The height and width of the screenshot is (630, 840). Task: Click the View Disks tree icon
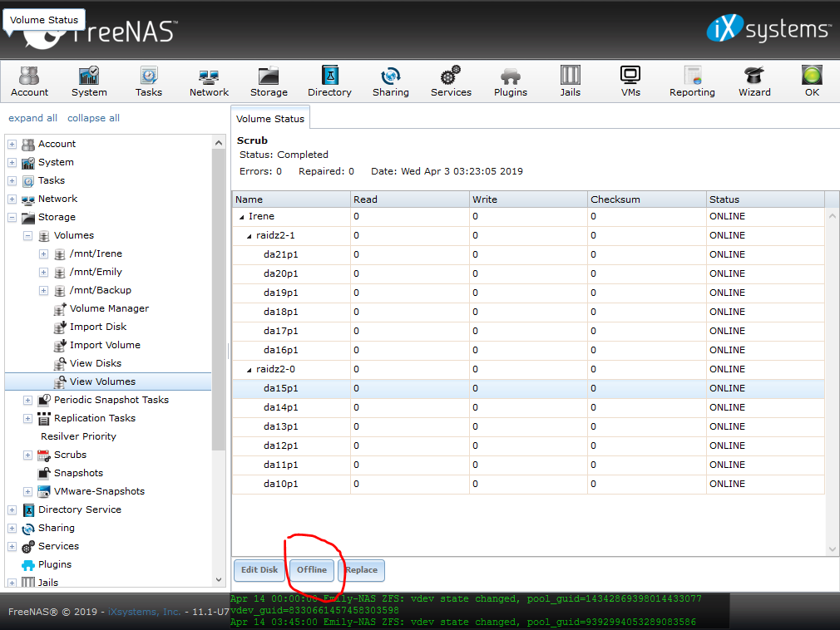coord(60,363)
